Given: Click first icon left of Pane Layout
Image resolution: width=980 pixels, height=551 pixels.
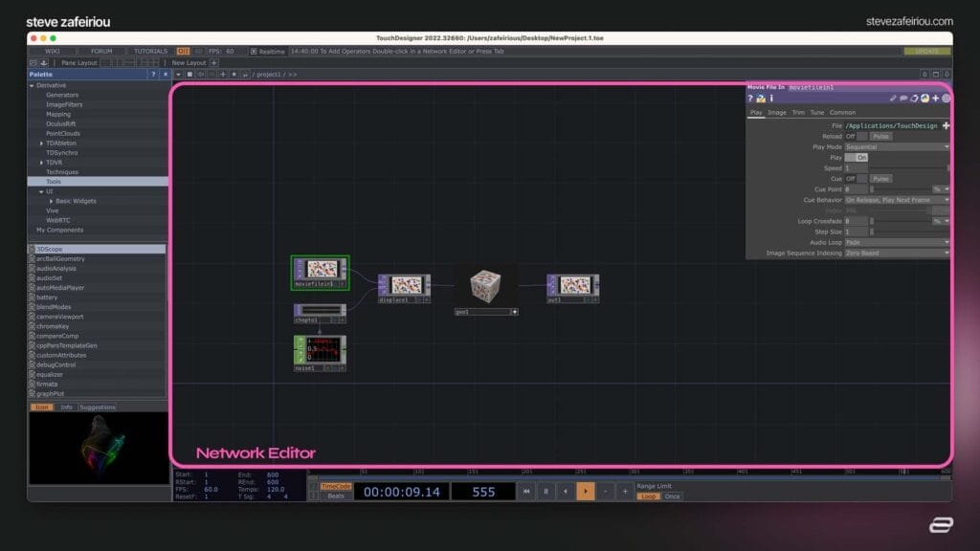Looking at the screenshot, I should tap(33, 62).
